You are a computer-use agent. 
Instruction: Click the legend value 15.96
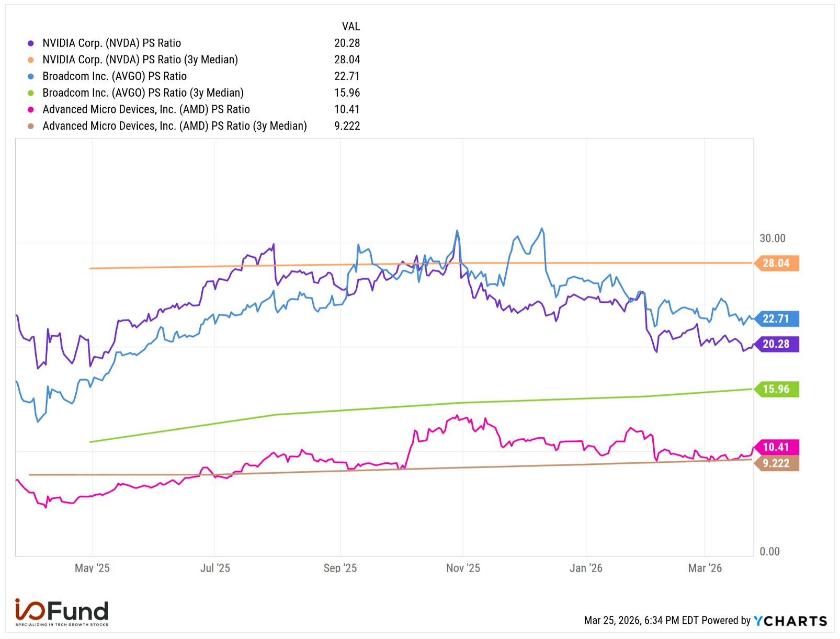(x=347, y=93)
